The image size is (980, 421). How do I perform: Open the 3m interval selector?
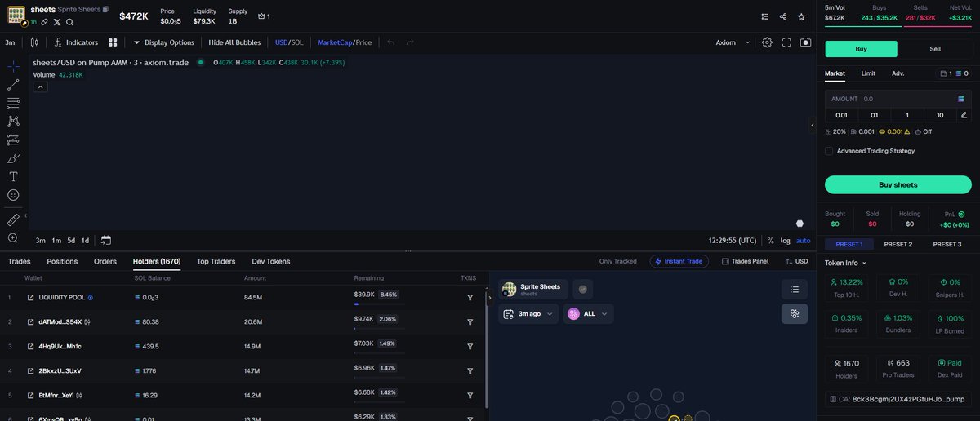(11, 42)
